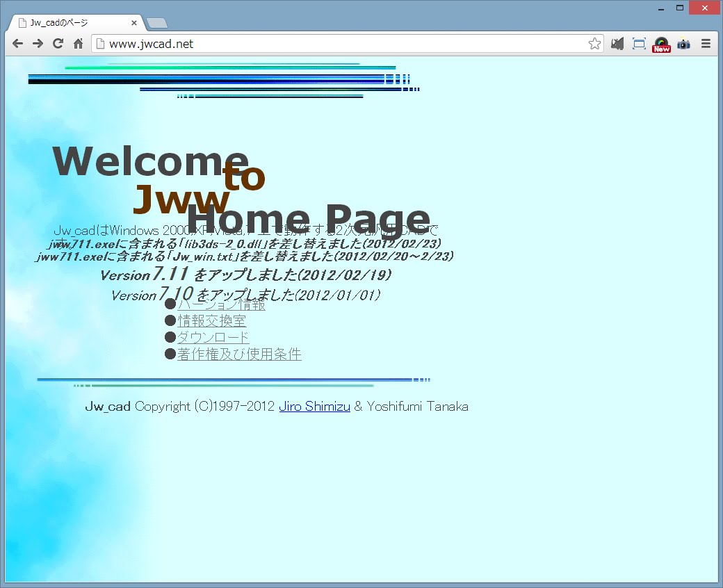723x588 pixels.
Task: Click the Version 7.11 update notice text
Action: [246, 275]
